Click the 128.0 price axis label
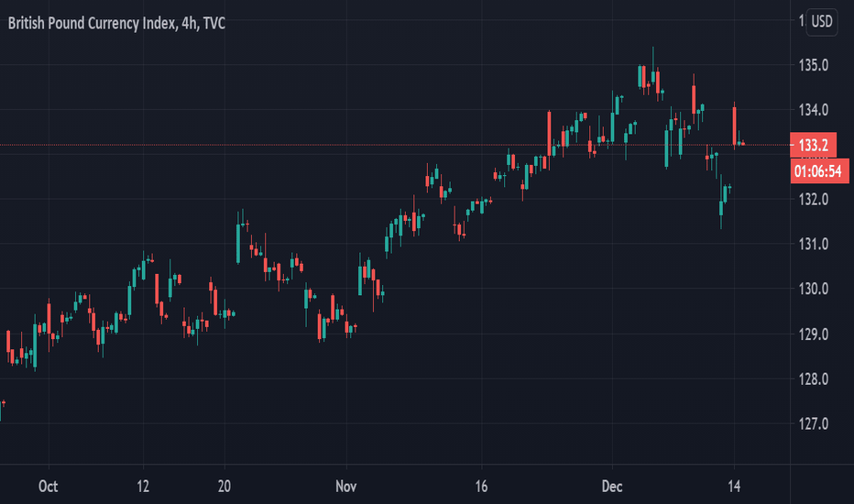Image resolution: width=854 pixels, height=504 pixels. click(813, 378)
